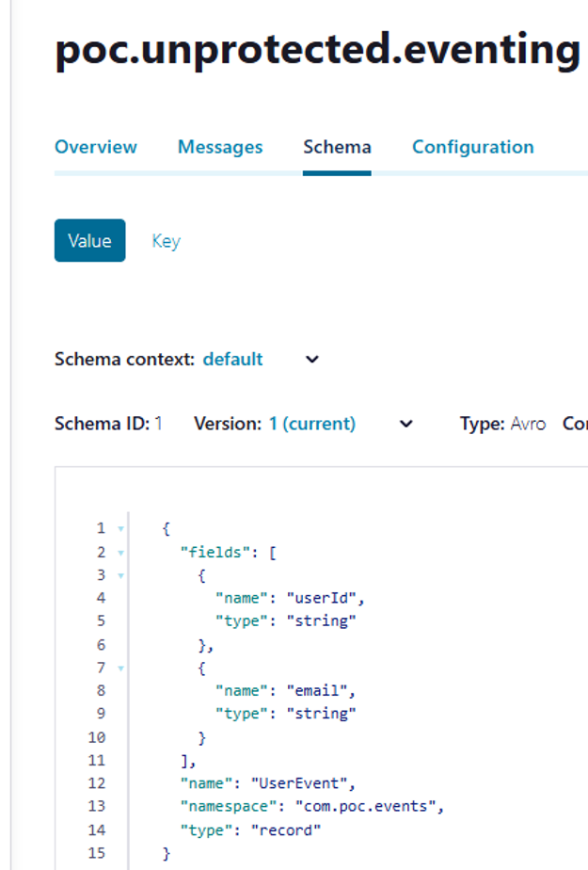Switch to the Messages tab
Image resolution: width=588 pixels, height=870 pixels.
tap(220, 147)
